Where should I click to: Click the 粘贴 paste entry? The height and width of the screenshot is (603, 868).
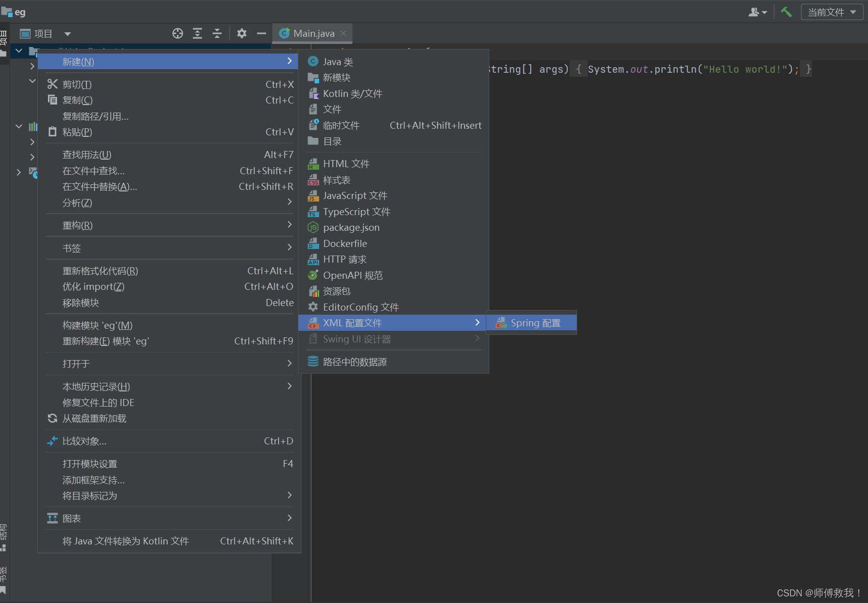click(169, 132)
